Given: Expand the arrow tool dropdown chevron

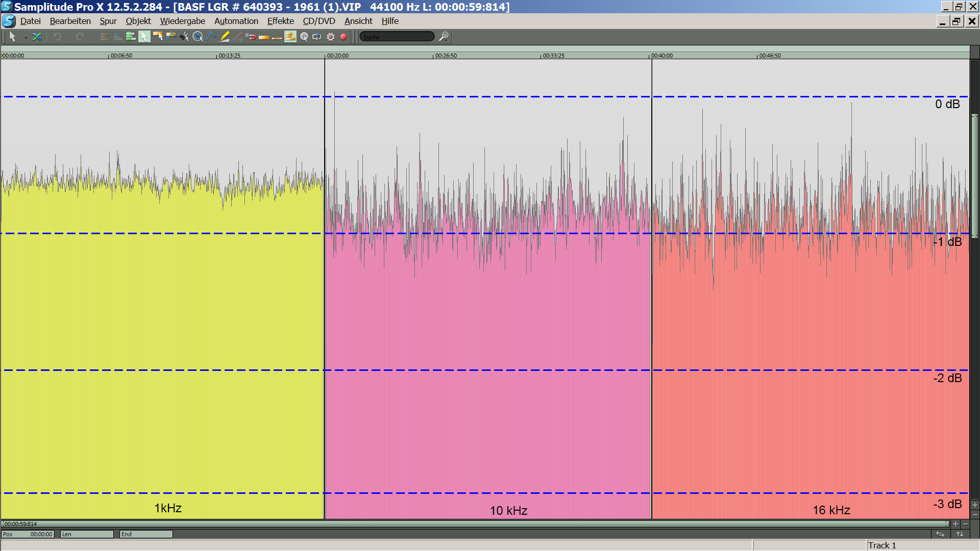Looking at the screenshot, I should click(x=26, y=38).
